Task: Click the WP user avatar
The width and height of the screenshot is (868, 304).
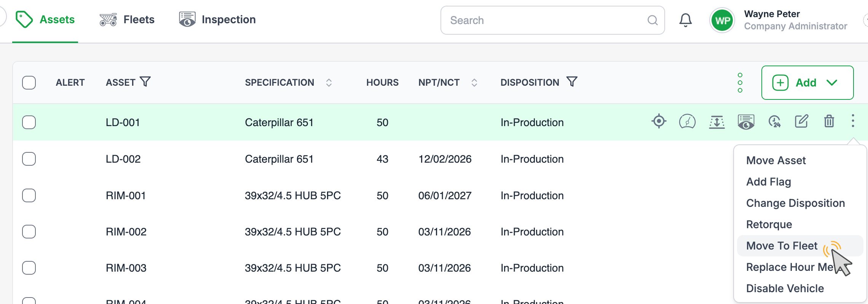Action: click(723, 20)
